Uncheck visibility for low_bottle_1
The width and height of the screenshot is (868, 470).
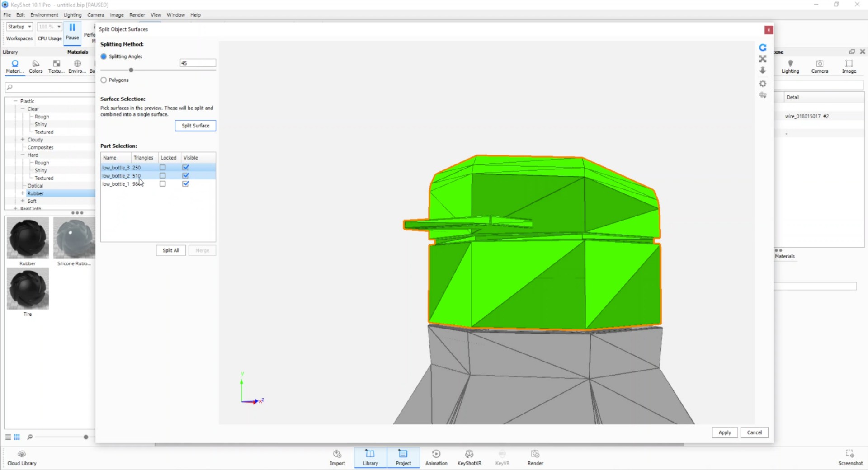[x=185, y=183]
